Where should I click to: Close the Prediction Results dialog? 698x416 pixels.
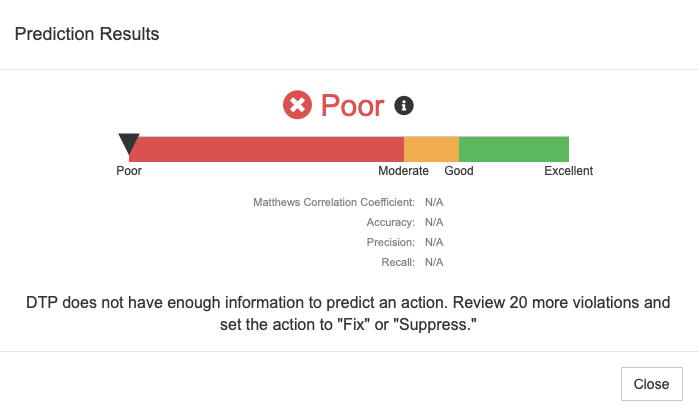point(652,384)
